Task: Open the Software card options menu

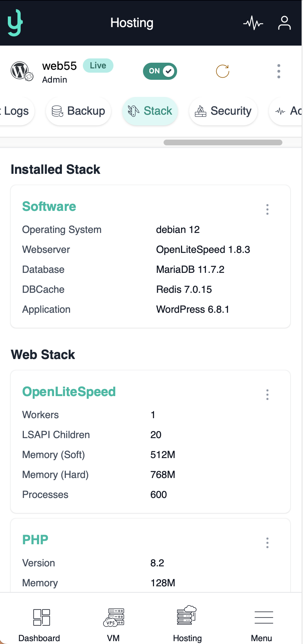Action: tap(267, 209)
